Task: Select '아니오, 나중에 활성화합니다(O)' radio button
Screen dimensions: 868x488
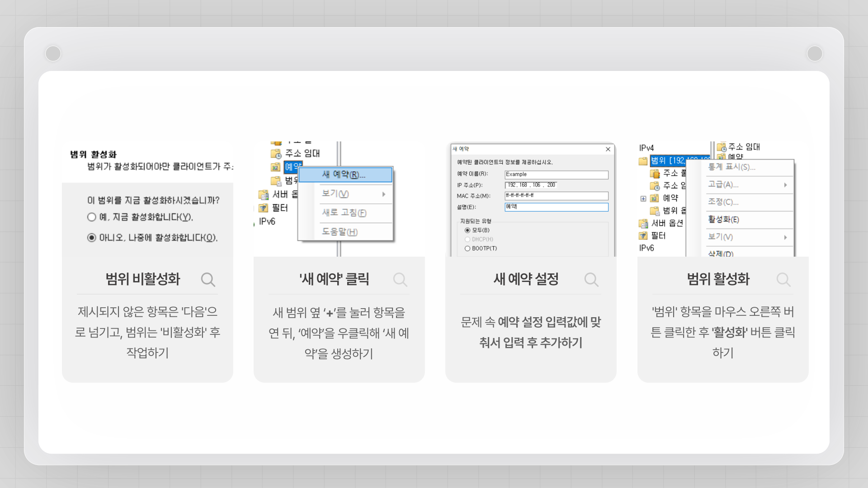Action: click(92, 238)
